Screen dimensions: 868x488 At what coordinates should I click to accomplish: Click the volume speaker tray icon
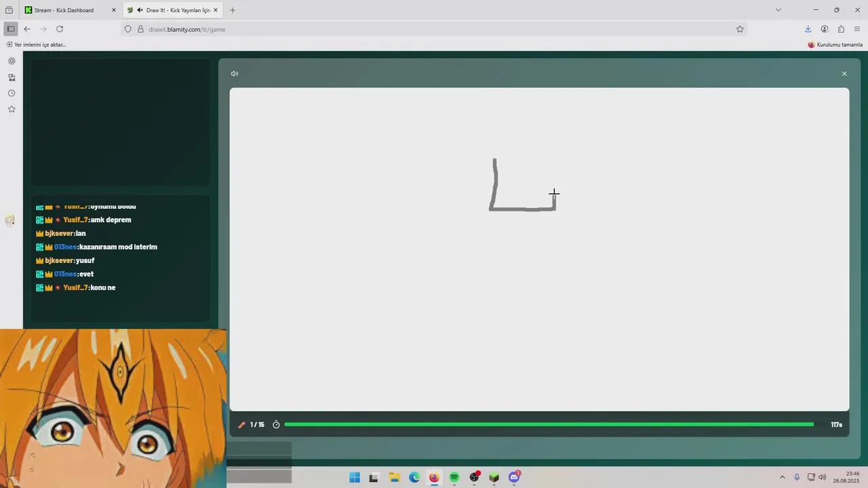[823, 477]
